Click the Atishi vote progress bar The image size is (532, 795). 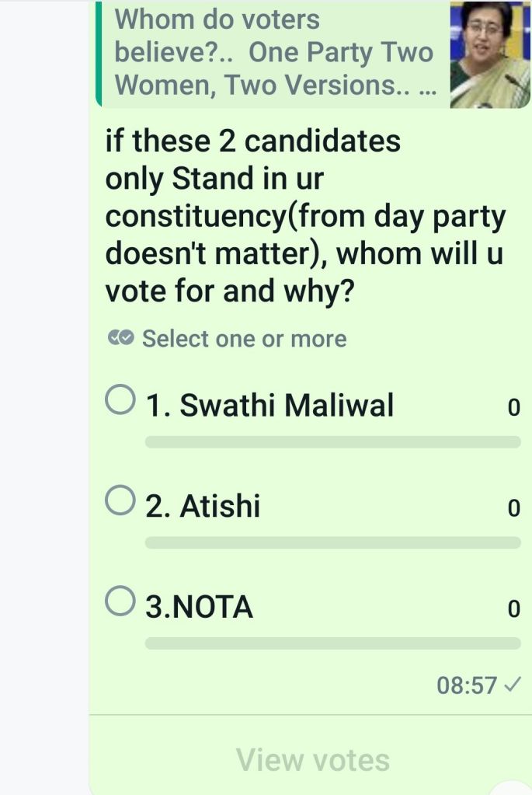(x=332, y=542)
